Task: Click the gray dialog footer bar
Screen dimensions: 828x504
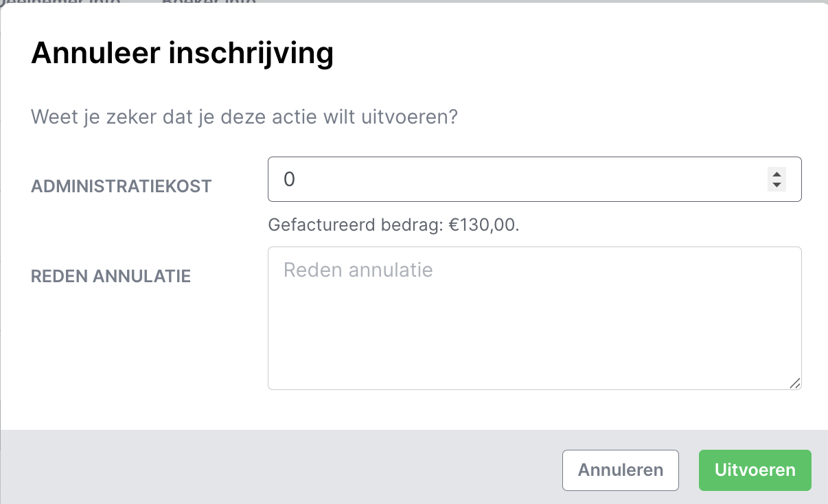Action: click(x=275, y=467)
